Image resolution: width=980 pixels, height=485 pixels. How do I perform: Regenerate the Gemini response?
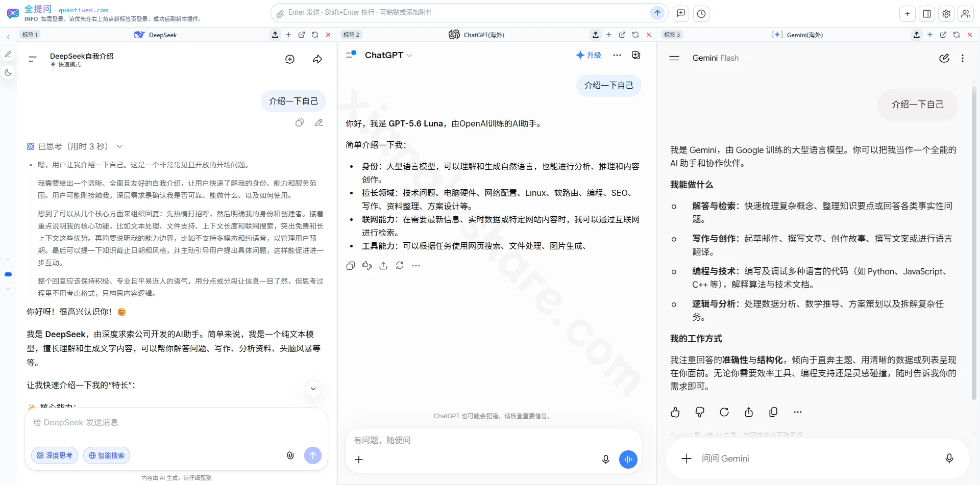click(724, 412)
